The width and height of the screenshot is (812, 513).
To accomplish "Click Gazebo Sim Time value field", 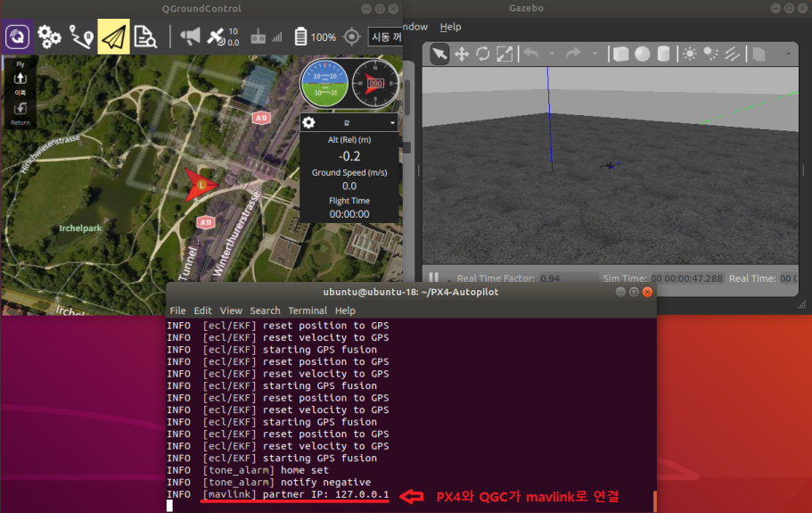I will point(686,278).
